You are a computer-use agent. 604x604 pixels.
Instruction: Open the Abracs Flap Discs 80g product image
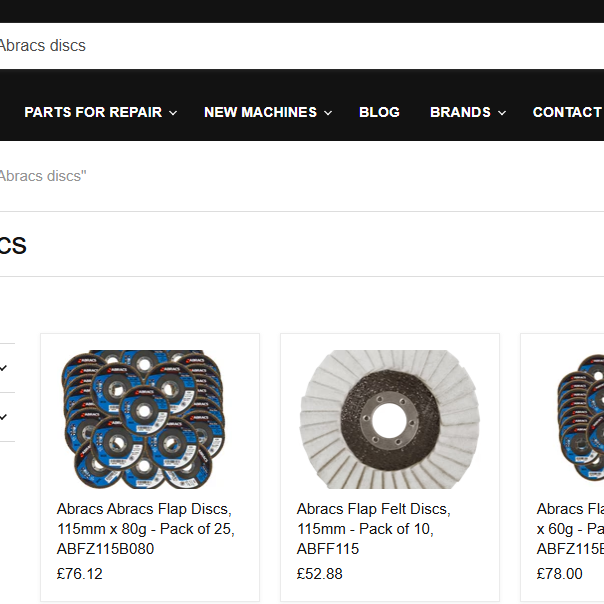[143, 419]
